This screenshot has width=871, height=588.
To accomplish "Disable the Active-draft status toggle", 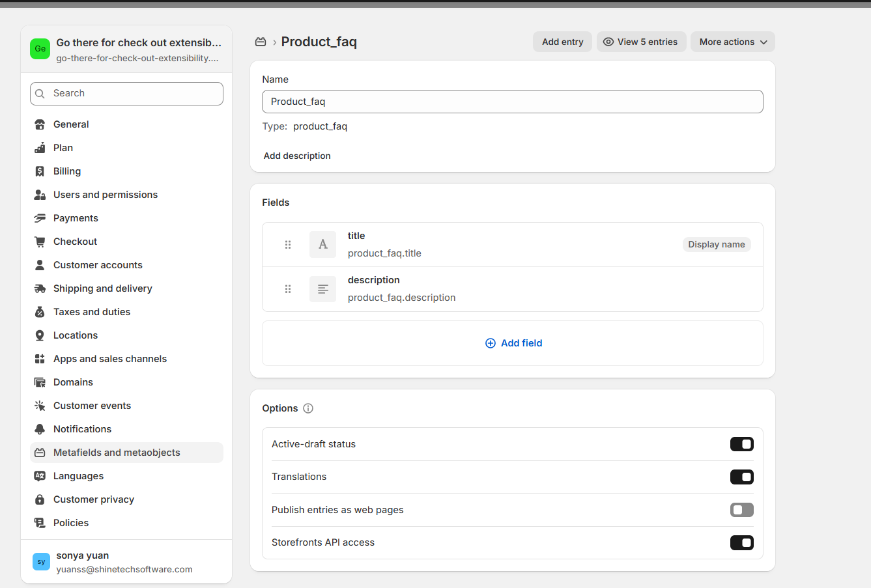I will pos(741,444).
